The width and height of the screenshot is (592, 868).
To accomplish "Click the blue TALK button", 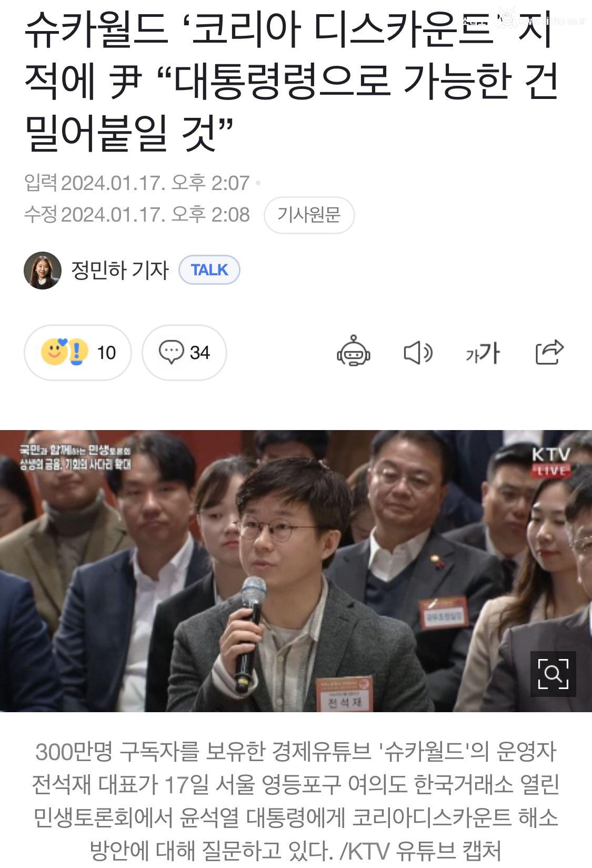I will [x=209, y=270].
